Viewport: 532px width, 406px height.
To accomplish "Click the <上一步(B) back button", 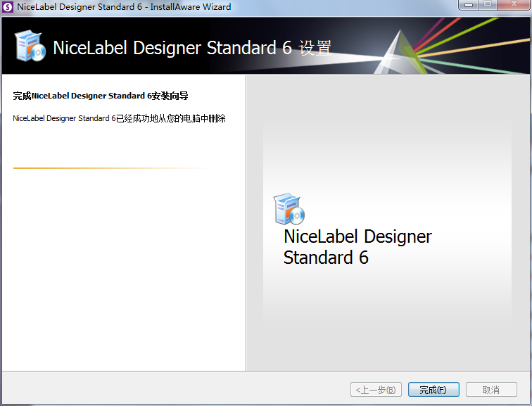I will (x=376, y=390).
